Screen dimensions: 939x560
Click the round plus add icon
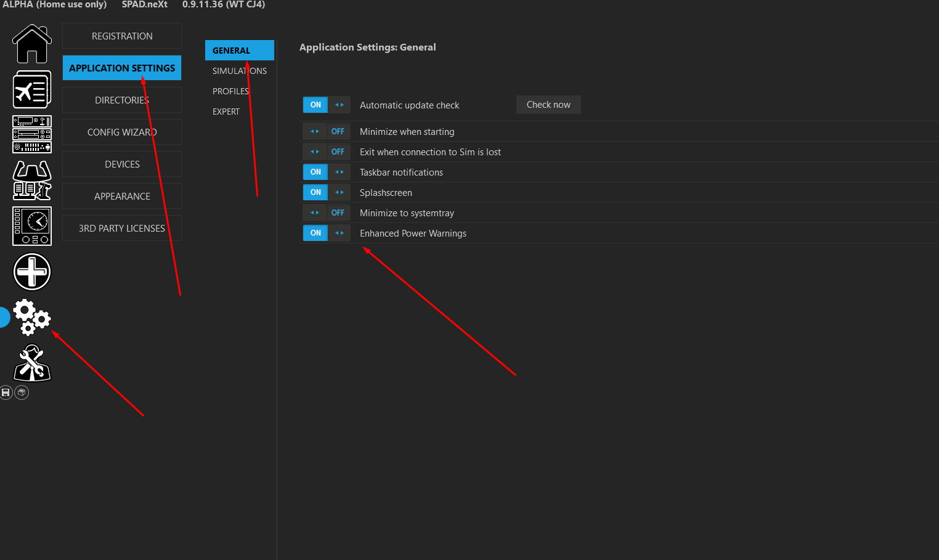tap(32, 272)
